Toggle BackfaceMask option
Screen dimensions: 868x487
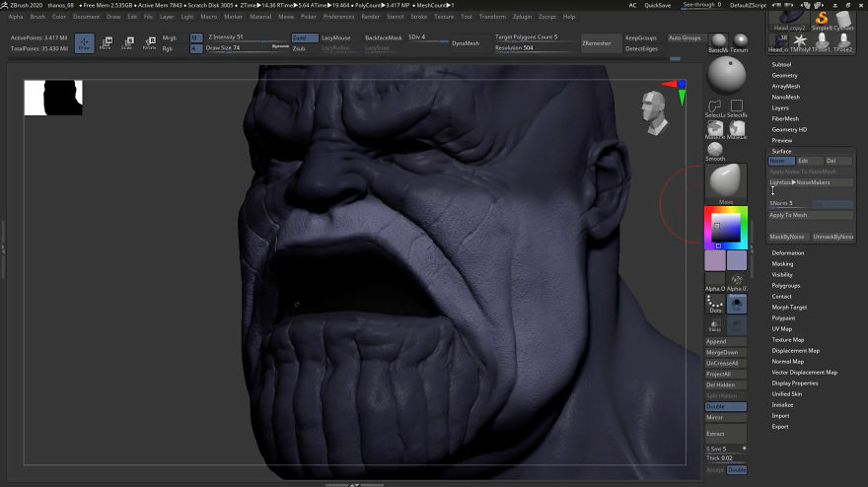point(383,37)
